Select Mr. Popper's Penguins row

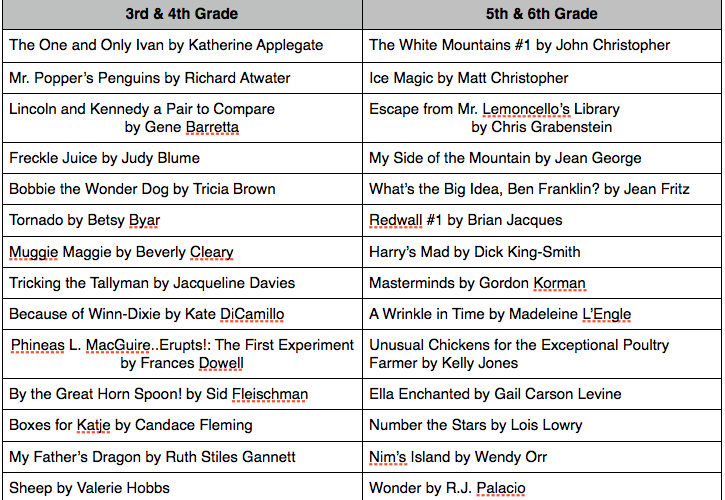pos(182,78)
